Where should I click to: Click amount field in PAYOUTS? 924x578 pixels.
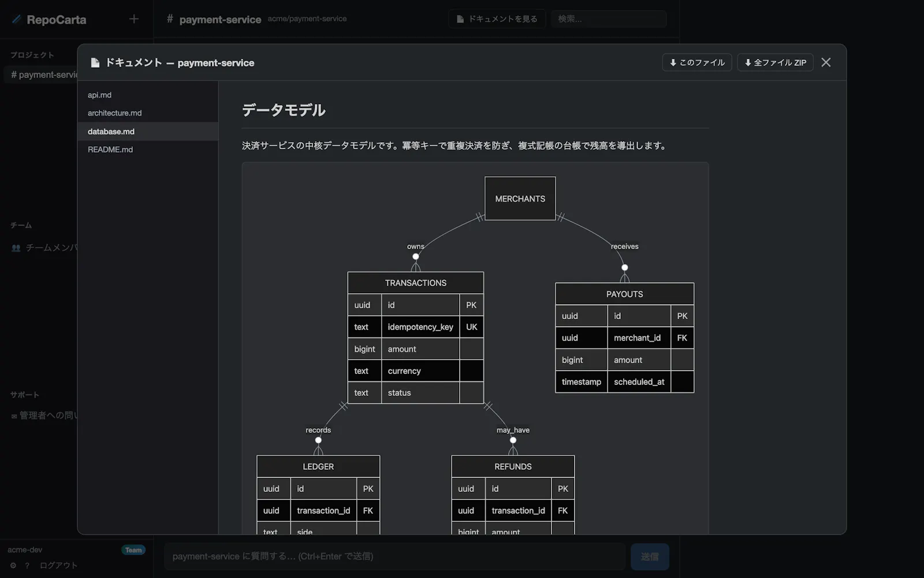[x=639, y=360]
